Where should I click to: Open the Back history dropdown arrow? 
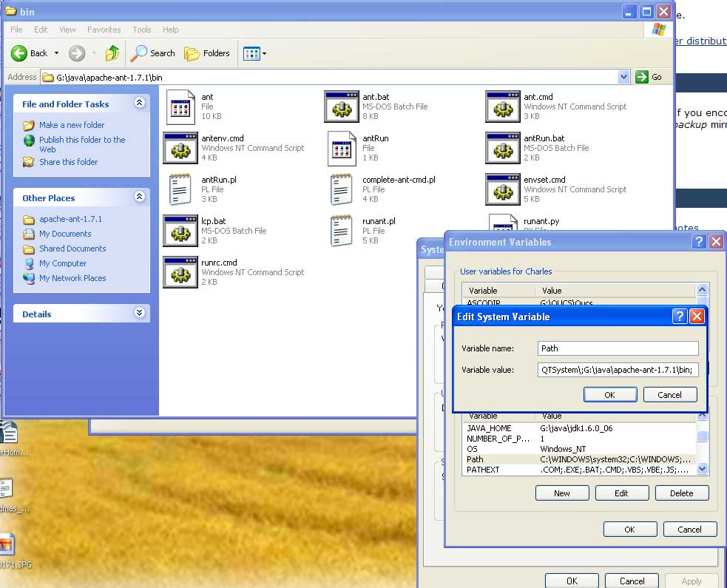[x=56, y=53]
